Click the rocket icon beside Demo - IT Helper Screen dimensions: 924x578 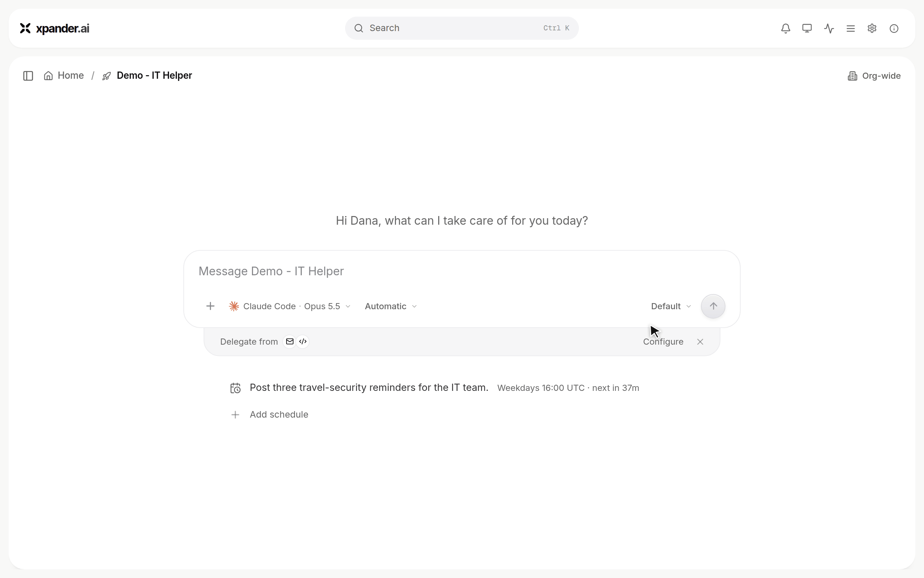point(106,76)
